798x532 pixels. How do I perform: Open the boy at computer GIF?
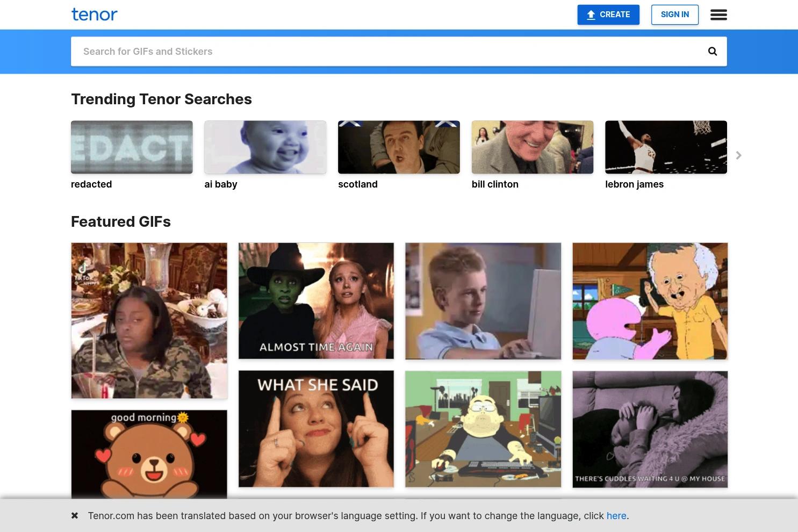[483, 301]
